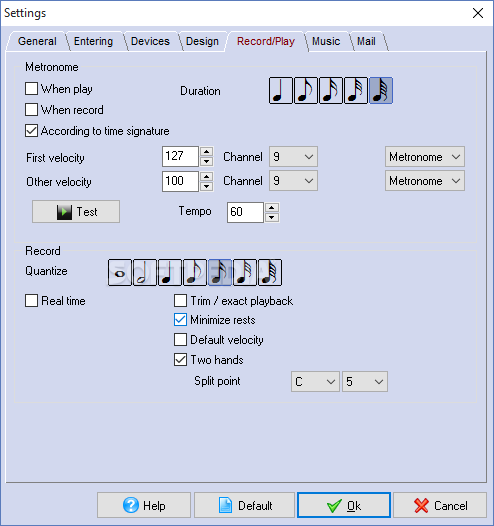Click the Tempo field 60
Image resolution: width=494 pixels, height=526 pixels.
pyautogui.click(x=245, y=212)
